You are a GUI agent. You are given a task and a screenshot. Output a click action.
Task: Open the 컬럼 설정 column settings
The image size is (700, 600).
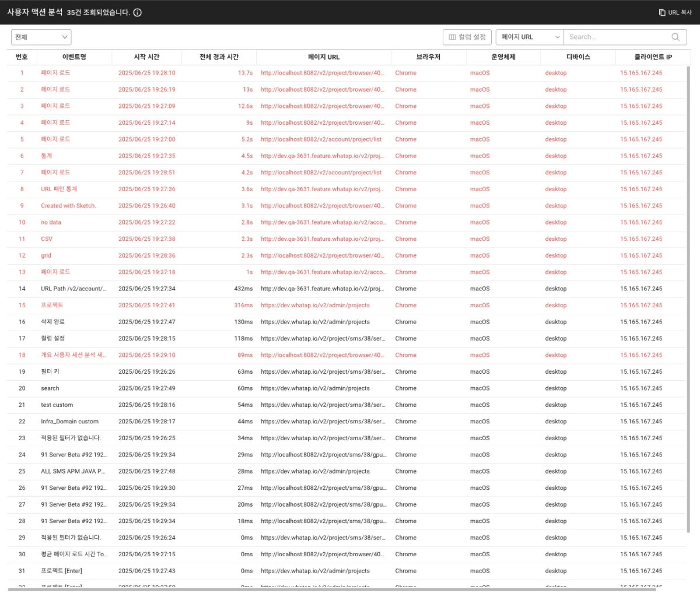[x=467, y=37]
